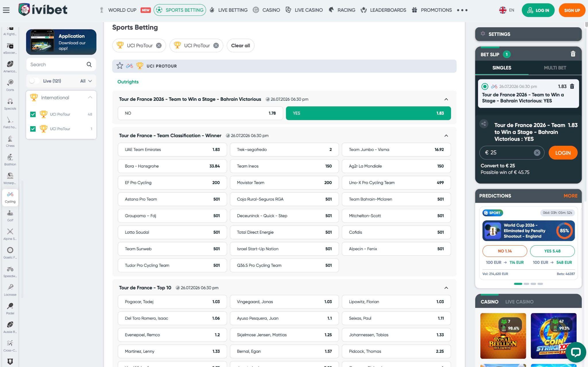Image resolution: width=588 pixels, height=367 pixels.
Task: Click the Clear all filters button
Action: point(241,46)
